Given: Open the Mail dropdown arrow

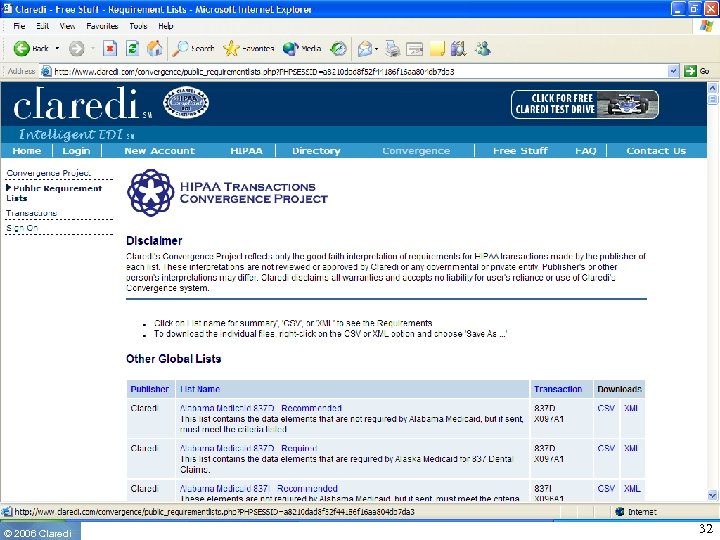Looking at the screenshot, I should click(x=377, y=48).
